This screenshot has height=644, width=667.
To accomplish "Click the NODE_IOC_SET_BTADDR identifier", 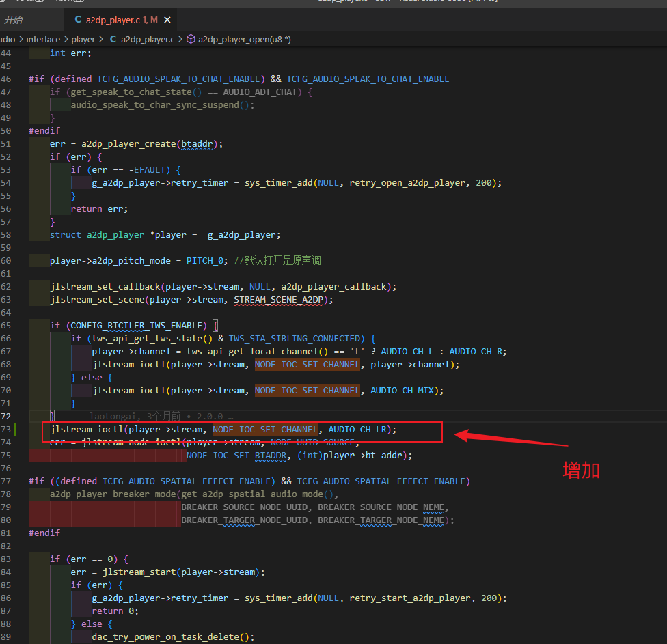I will pos(236,456).
